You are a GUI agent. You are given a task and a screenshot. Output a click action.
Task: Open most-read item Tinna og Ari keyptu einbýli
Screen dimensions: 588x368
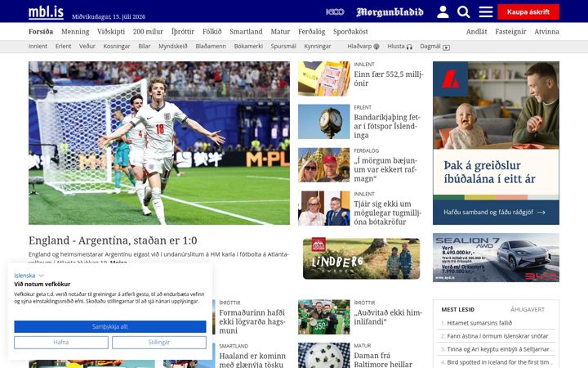click(501, 349)
